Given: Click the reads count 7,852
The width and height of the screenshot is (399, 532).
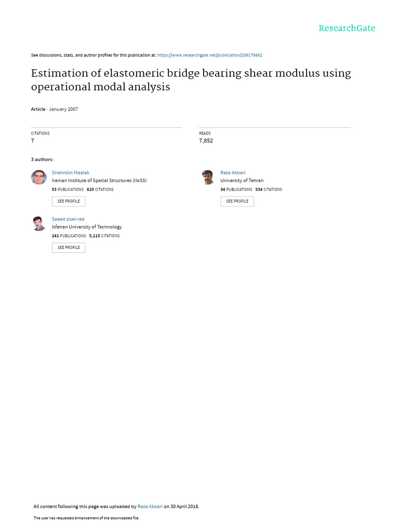Looking at the screenshot, I should tap(206, 141).
